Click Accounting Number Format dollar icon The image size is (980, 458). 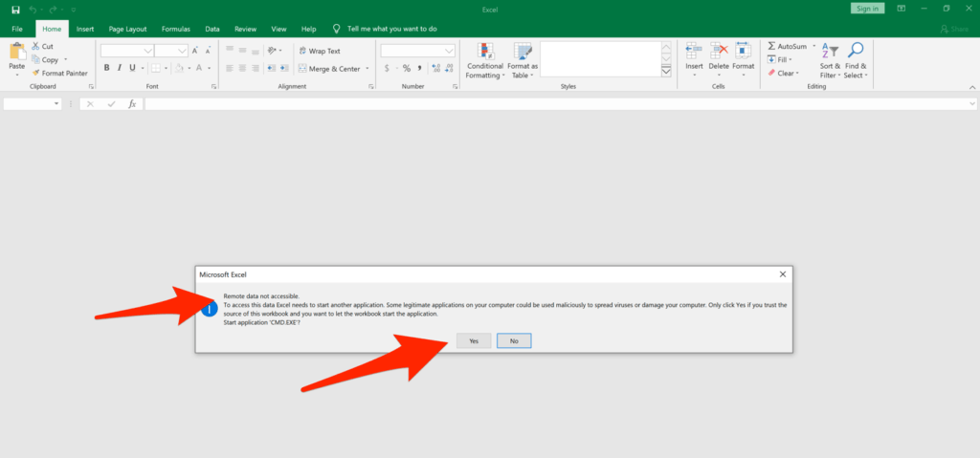[x=387, y=68]
